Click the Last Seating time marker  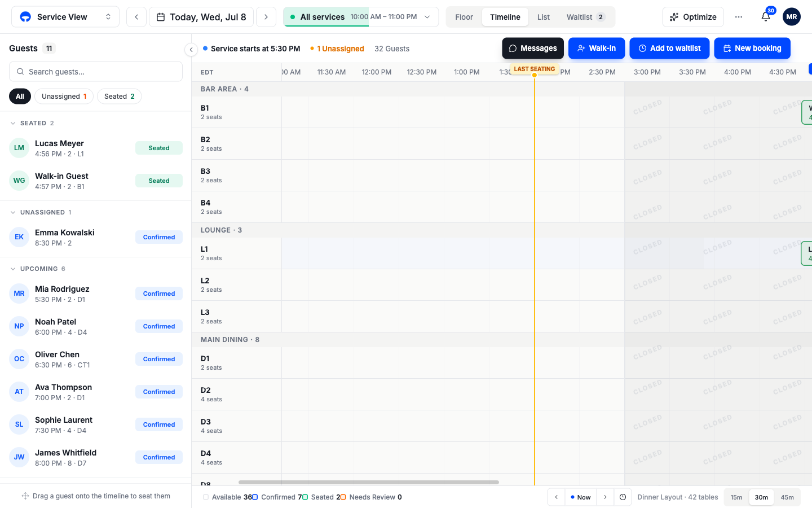[x=535, y=69]
